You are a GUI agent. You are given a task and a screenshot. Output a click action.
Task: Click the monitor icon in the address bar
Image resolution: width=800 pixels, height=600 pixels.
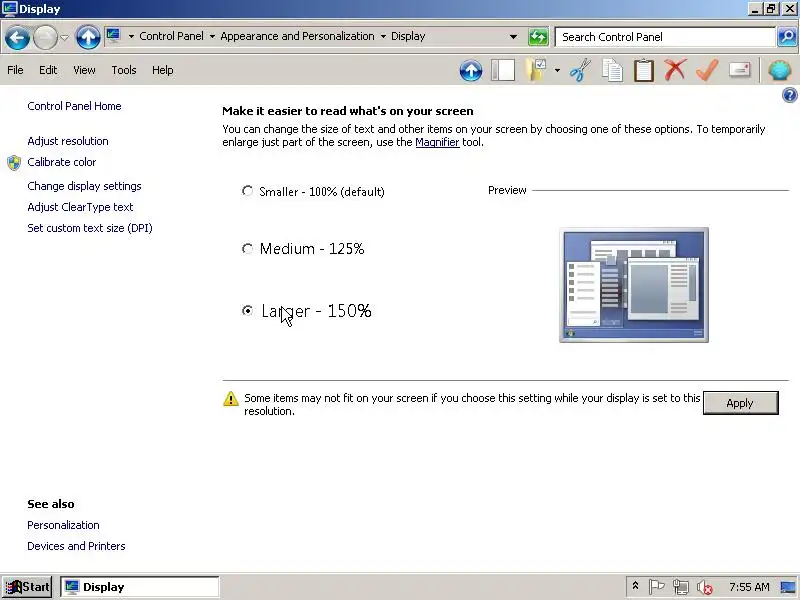(x=113, y=36)
